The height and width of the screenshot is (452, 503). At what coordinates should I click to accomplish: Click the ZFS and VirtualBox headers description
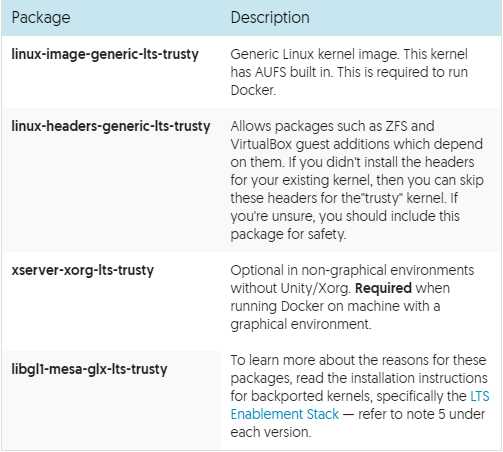pyautogui.click(x=357, y=180)
